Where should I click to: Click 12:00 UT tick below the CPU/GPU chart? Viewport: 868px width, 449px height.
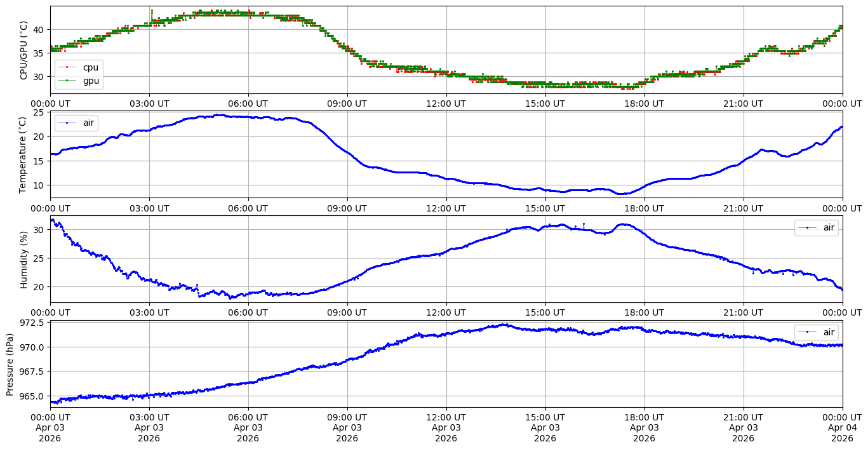click(446, 104)
